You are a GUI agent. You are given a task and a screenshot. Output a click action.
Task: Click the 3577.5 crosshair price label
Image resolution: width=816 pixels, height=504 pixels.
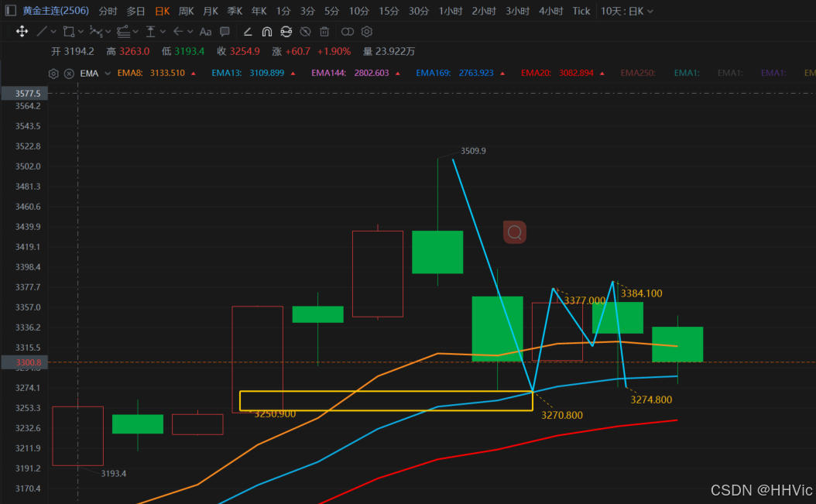pyautogui.click(x=25, y=93)
